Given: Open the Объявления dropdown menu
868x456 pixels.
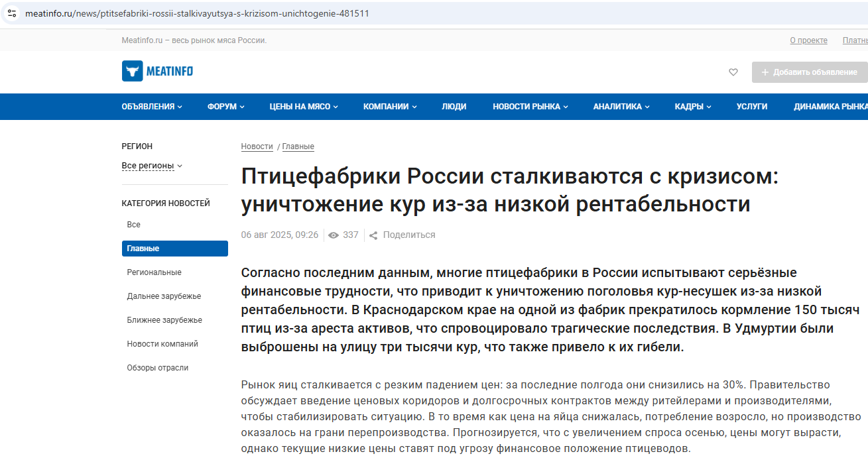Looking at the screenshot, I should click(152, 107).
